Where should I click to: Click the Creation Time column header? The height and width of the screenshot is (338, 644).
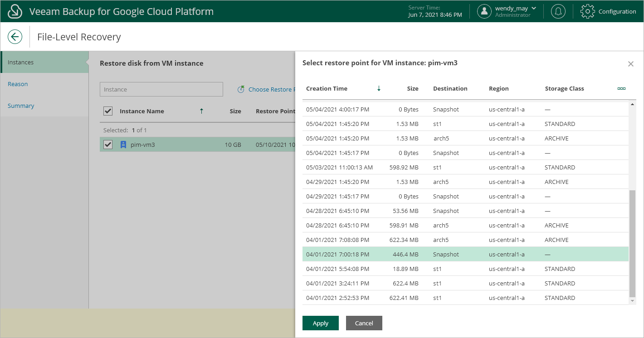pyautogui.click(x=327, y=88)
